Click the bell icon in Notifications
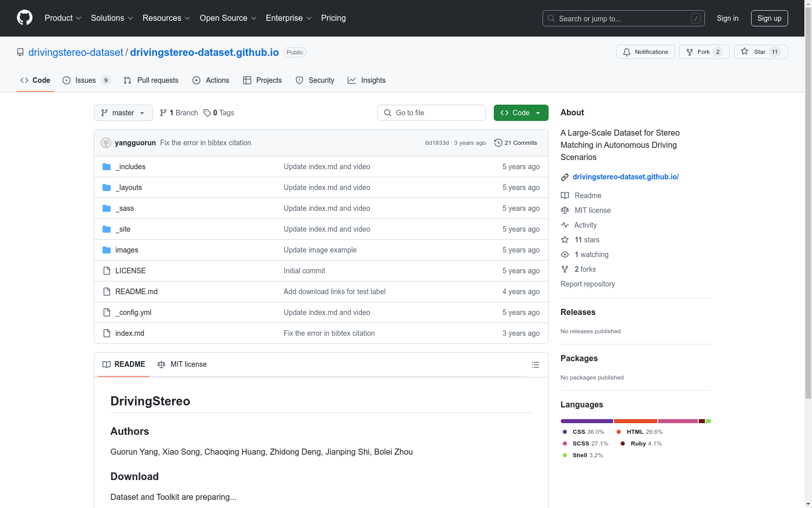This screenshot has width=812, height=508. tap(627, 52)
